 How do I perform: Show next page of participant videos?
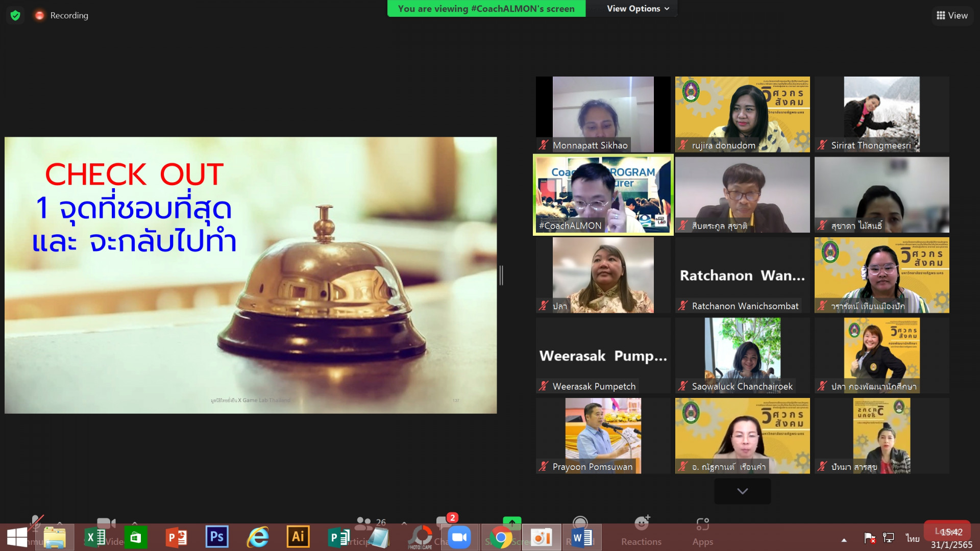click(743, 491)
